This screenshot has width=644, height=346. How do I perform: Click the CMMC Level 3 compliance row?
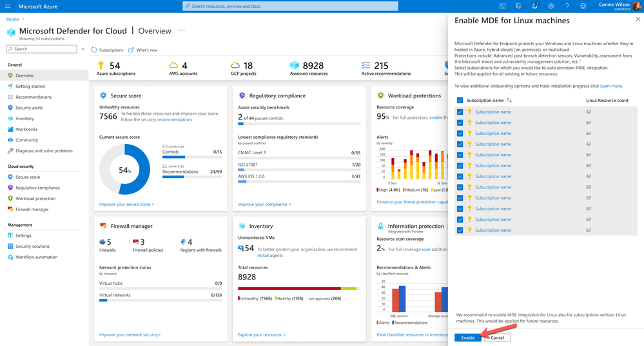click(299, 154)
